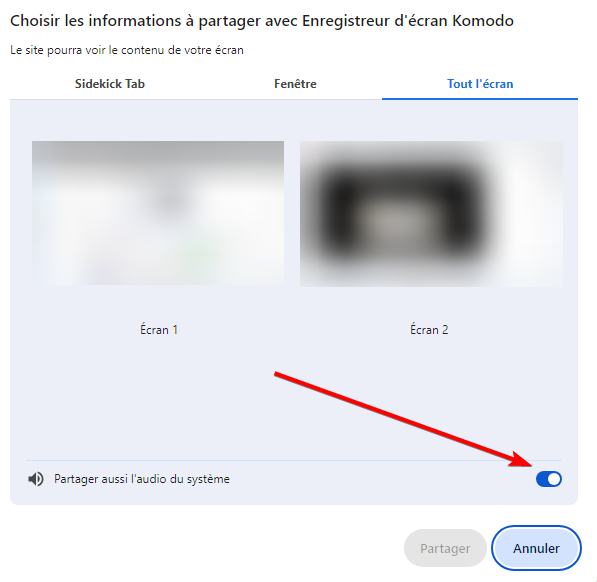
Task: Click the Partager aussi l'audio du système label
Action: 142,479
